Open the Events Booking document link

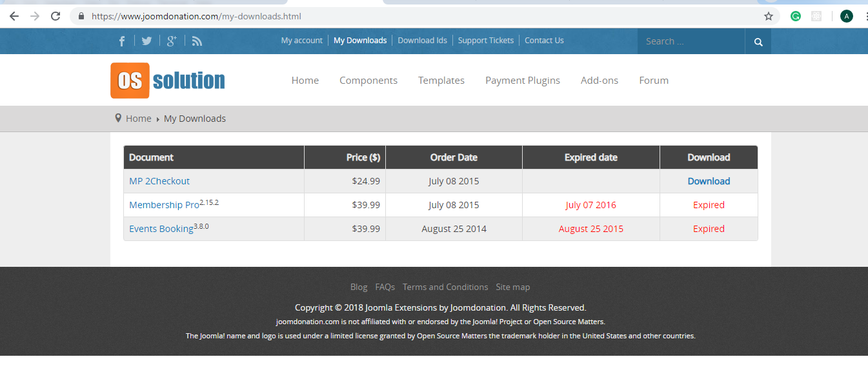pos(161,229)
